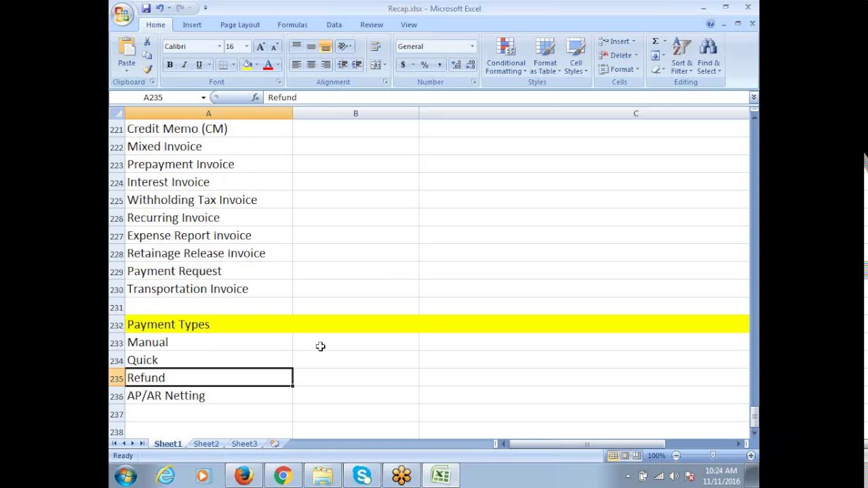
Task: Open Conditional Formatting menu
Action: tap(505, 56)
